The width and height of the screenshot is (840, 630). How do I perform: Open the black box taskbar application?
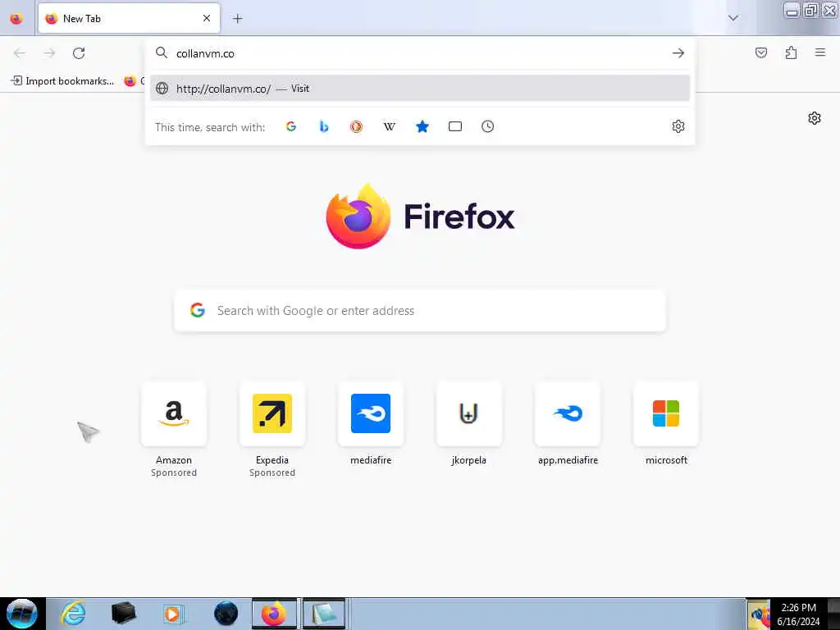[123, 614]
